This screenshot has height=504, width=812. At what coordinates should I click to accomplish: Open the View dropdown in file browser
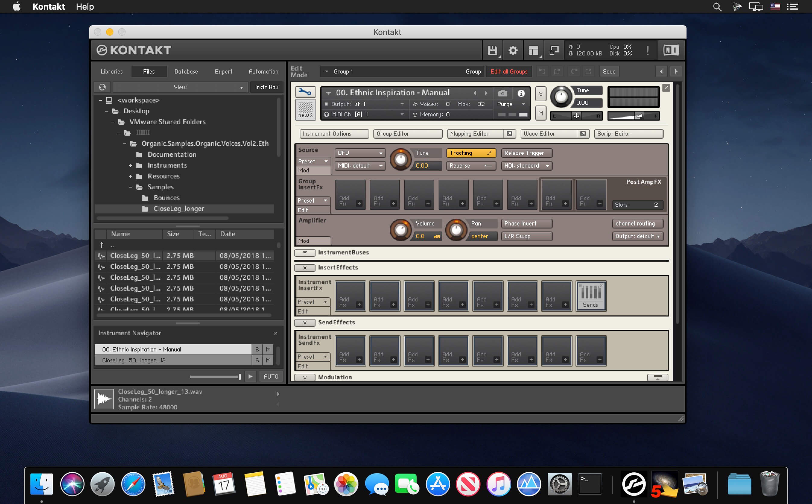click(180, 87)
